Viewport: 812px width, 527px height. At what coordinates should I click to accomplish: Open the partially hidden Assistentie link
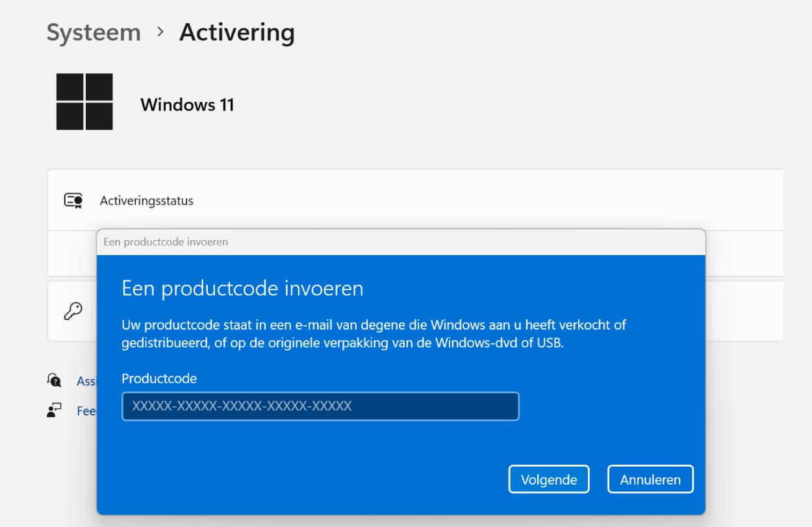tap(86, 381)
